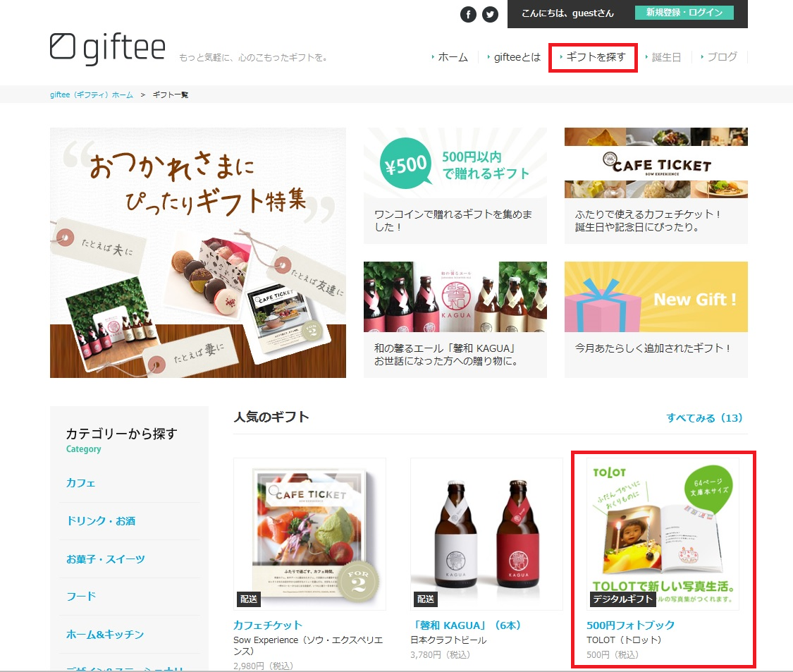Click the ワンコインで贈れるギフトを集めました！ text
Viewport: 793px width, 672px height.
point(453,221)
